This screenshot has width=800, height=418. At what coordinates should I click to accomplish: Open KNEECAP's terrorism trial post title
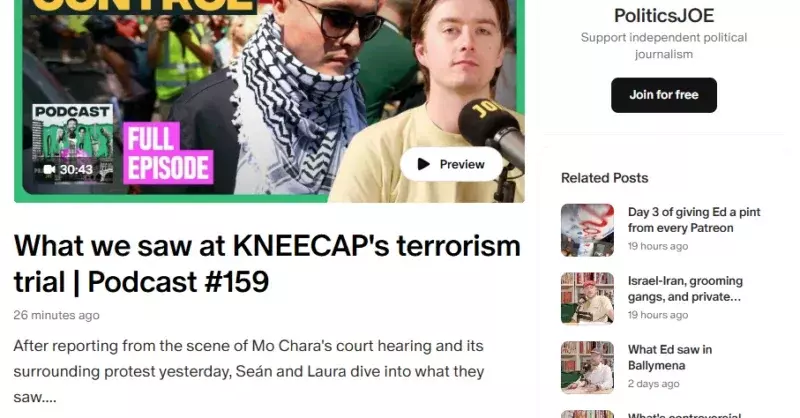click(267, 263)
